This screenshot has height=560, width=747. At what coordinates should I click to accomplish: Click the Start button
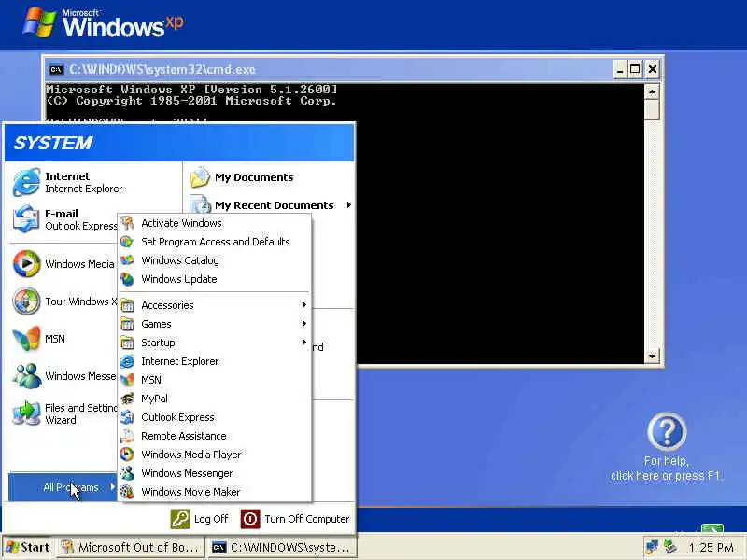(x=28, y=547)
